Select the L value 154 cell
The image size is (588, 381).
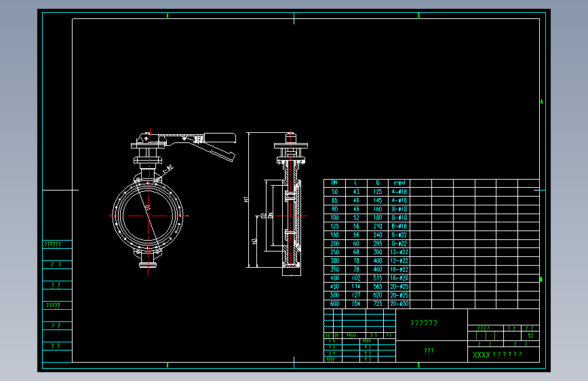[x=356, y=304]
